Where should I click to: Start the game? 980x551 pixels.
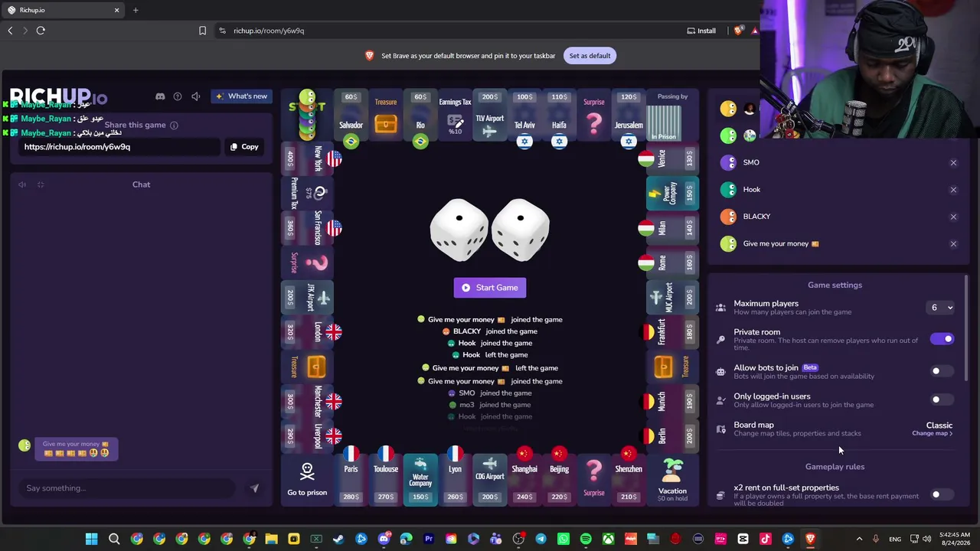pos(490,288)
